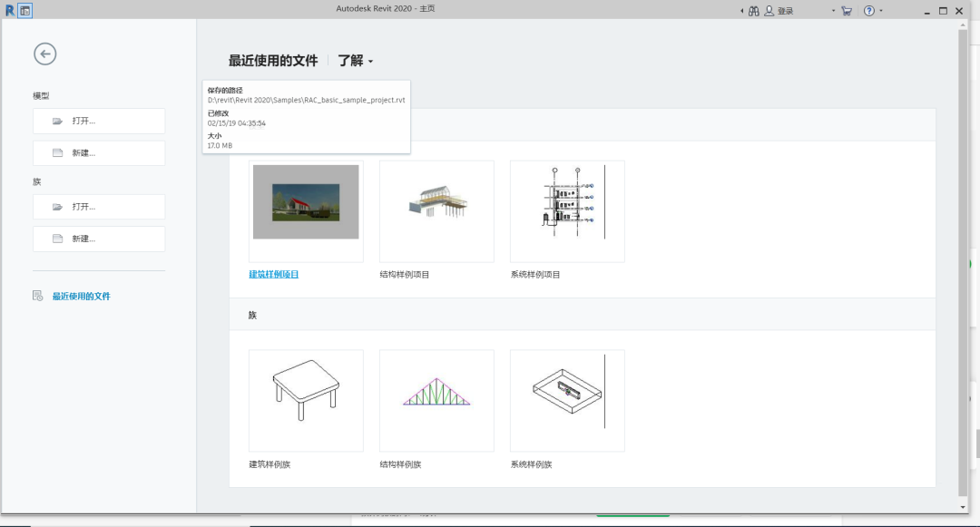
Task: Click the 建筑样例项目 link text
Action: tap(274, 274)
